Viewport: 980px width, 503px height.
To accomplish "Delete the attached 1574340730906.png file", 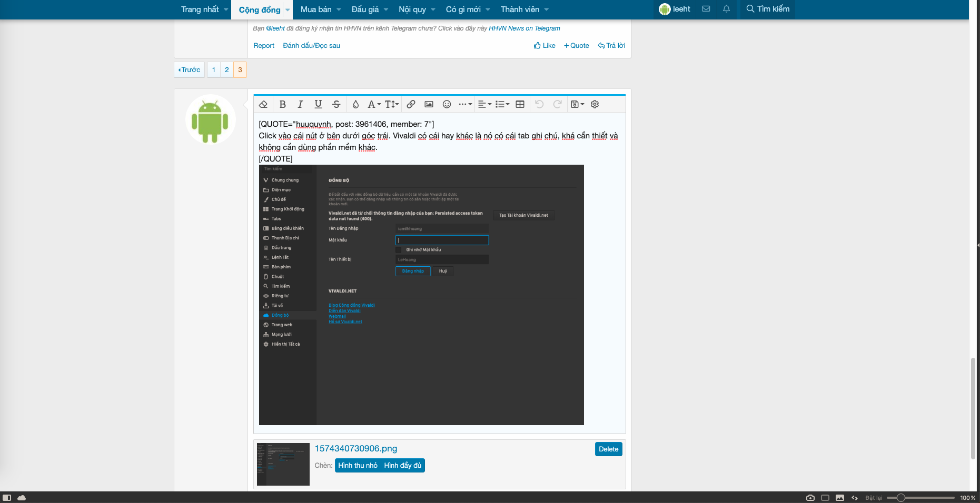I will pos(608,449).
